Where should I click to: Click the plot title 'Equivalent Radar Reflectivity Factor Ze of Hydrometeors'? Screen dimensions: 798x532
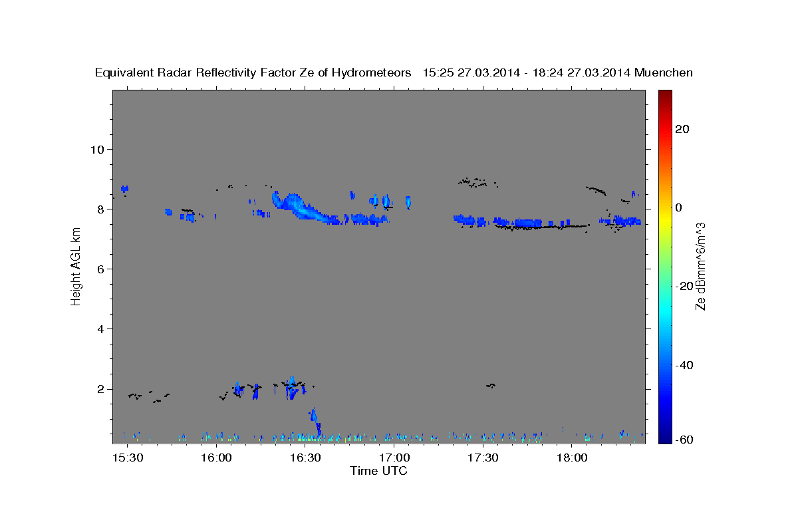pos(253,73)
